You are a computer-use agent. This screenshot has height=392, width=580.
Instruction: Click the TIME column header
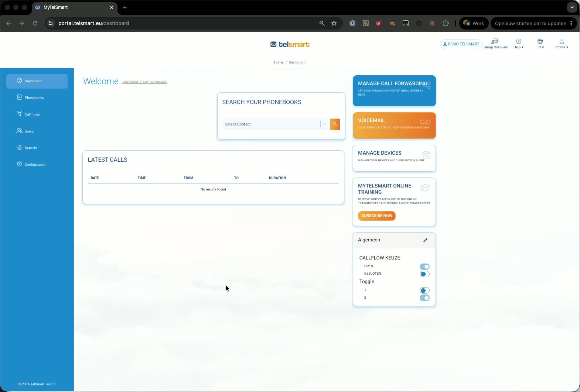[142, 178]
